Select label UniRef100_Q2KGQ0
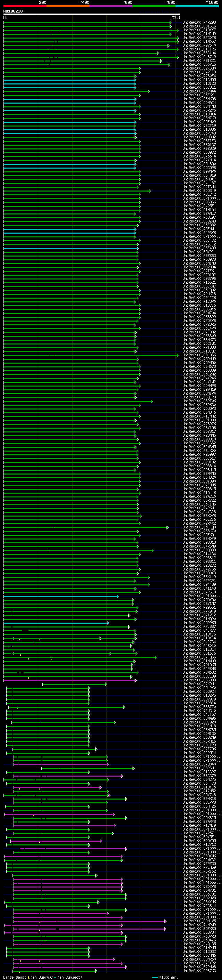 pyautogui.click(x=199, y=68)
